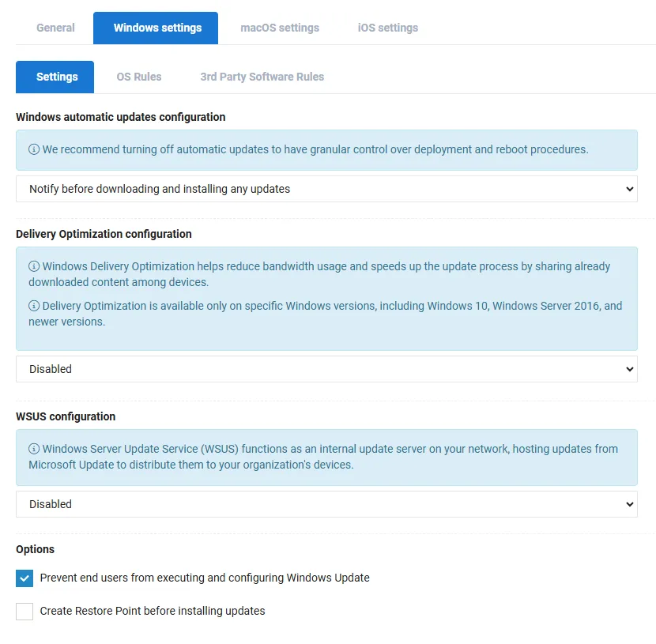Screen dimensions: 656x644
Task: Enable Create Restore Point before installing updates
Action: tap(25, 611)
